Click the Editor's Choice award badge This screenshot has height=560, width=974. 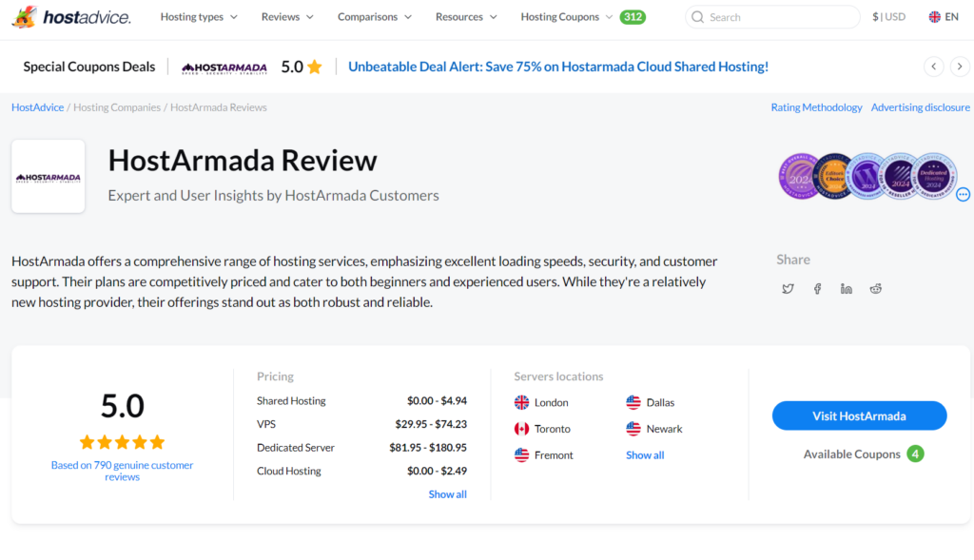pyautogui.click(x=833, y=176)
